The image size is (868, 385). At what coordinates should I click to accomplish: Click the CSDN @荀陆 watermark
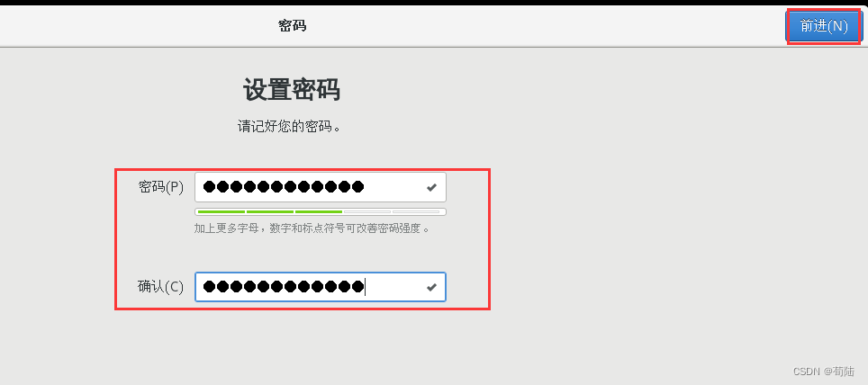pos(824,372)
